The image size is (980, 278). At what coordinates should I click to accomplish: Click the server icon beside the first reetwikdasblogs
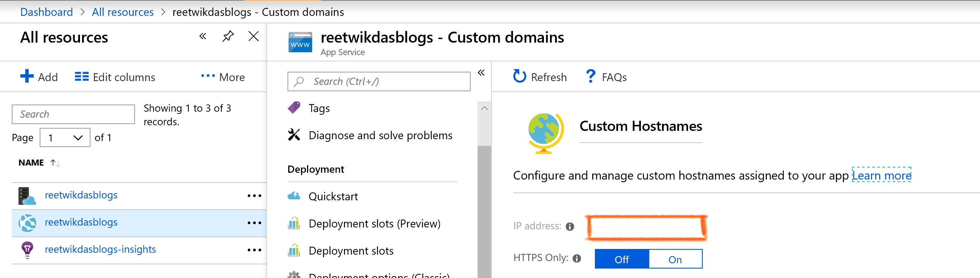27,196
